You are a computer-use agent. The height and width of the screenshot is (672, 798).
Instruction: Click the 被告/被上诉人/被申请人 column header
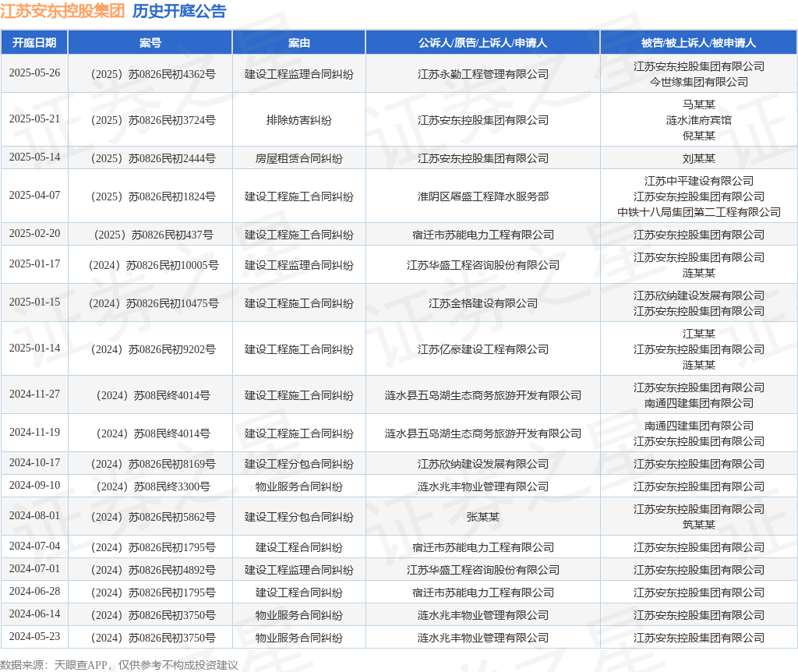pos(699,43)
